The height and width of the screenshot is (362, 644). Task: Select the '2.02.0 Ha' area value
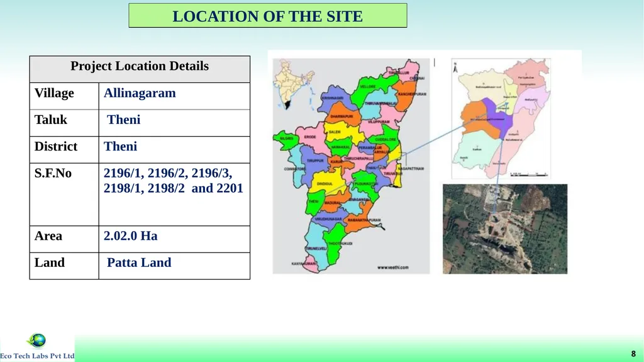coord(131,236)
